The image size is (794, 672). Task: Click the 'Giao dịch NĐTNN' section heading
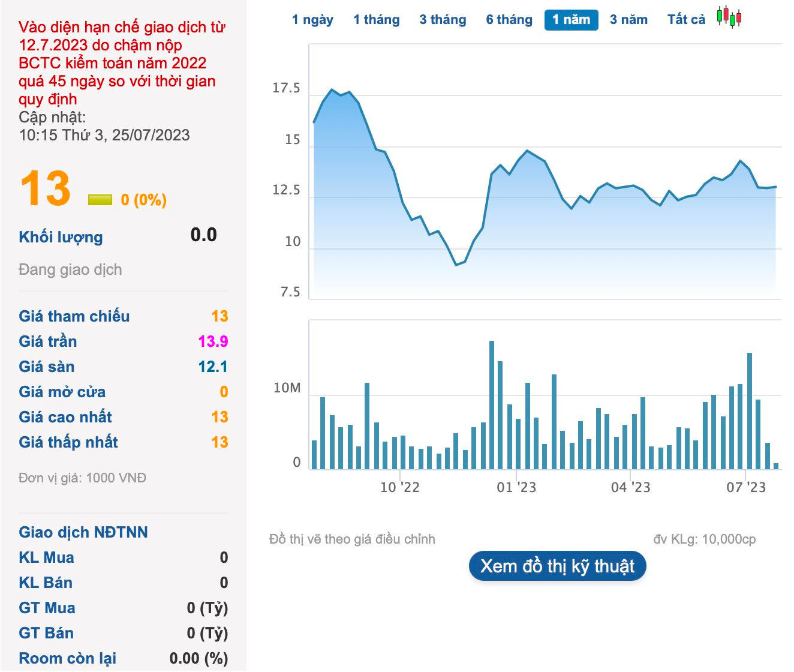(83, 532)
